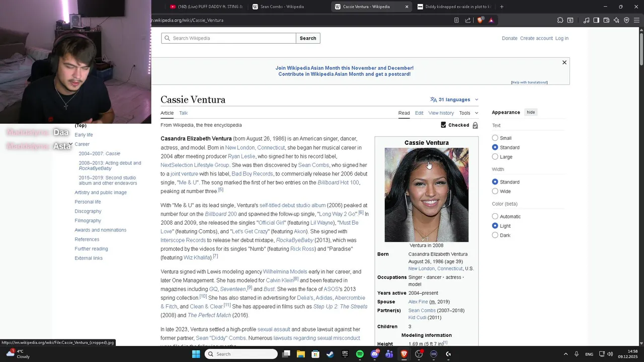The height and width of the screenshot is (362, 644).
Task: Open a new tab with plus button
Action: point(502,7)
